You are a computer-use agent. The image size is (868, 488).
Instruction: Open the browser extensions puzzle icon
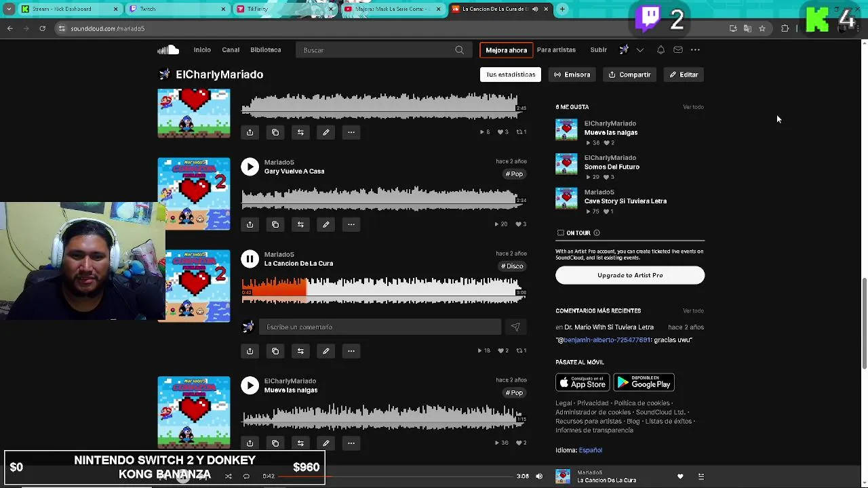(785, 28)
